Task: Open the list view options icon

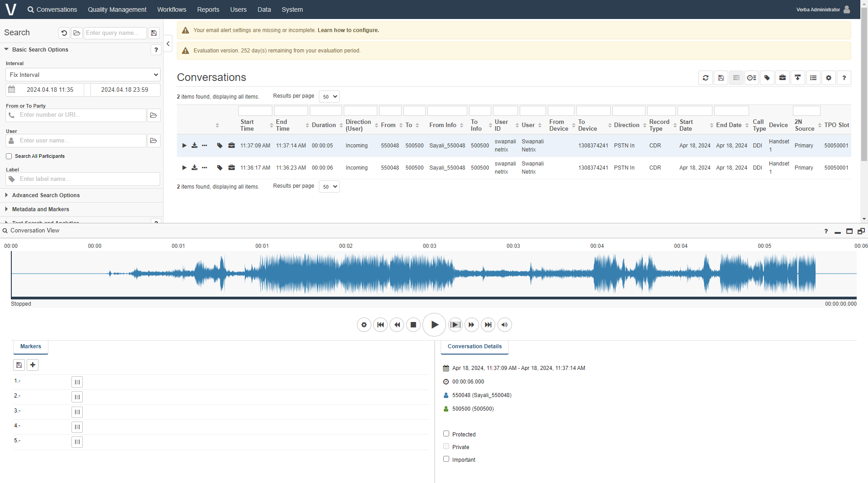Action: click(x=813, y=78)
